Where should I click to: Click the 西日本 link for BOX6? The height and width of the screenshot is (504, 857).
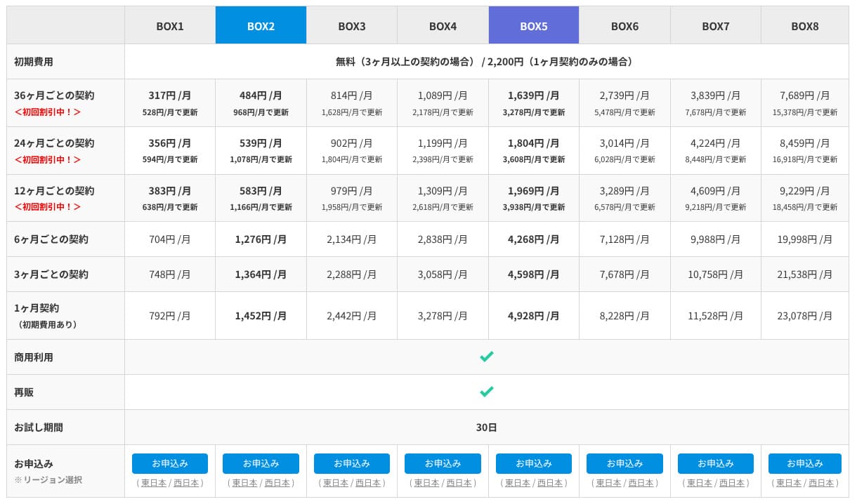641,483
